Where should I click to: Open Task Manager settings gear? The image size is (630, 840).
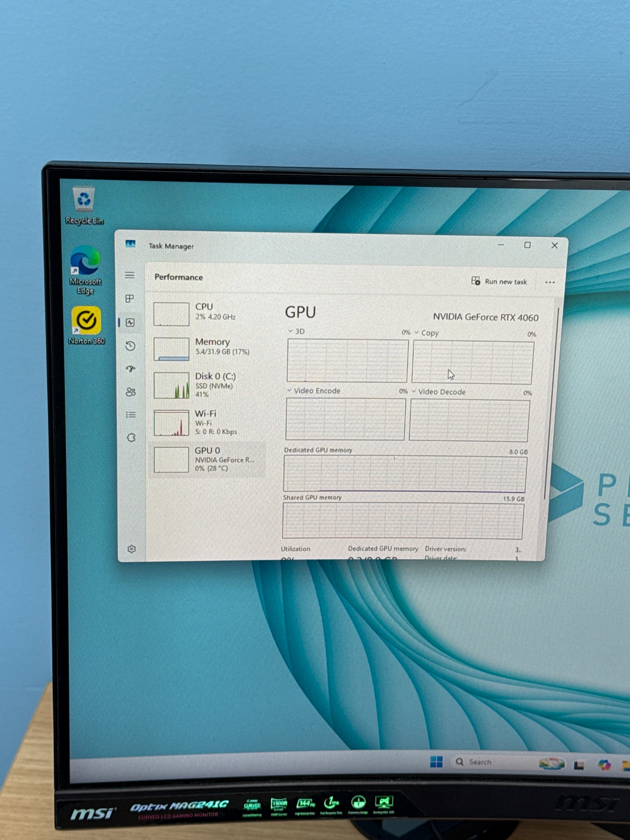coord(132,549)
